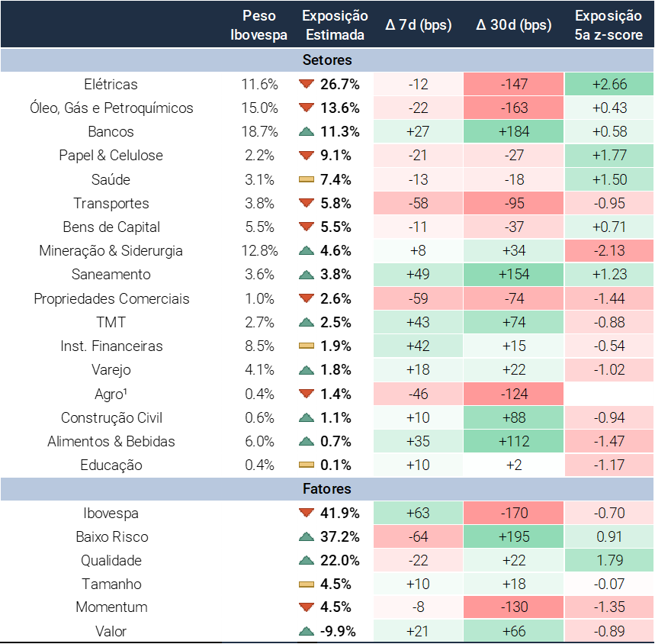Click the yellow flat indicator in the -0.07 row
This screenshot has width=655, height=644.
pos(307,584)
